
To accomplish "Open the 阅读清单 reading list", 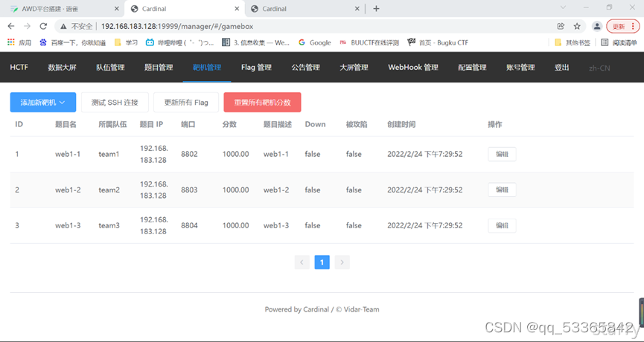I will tap(619, 42).
